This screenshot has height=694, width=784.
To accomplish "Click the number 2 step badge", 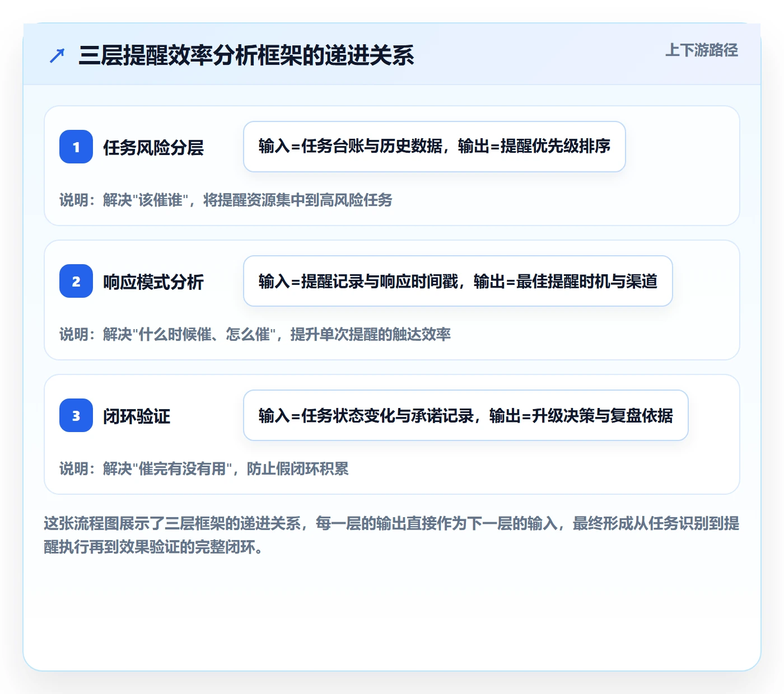I will click(x=76, y=281).
